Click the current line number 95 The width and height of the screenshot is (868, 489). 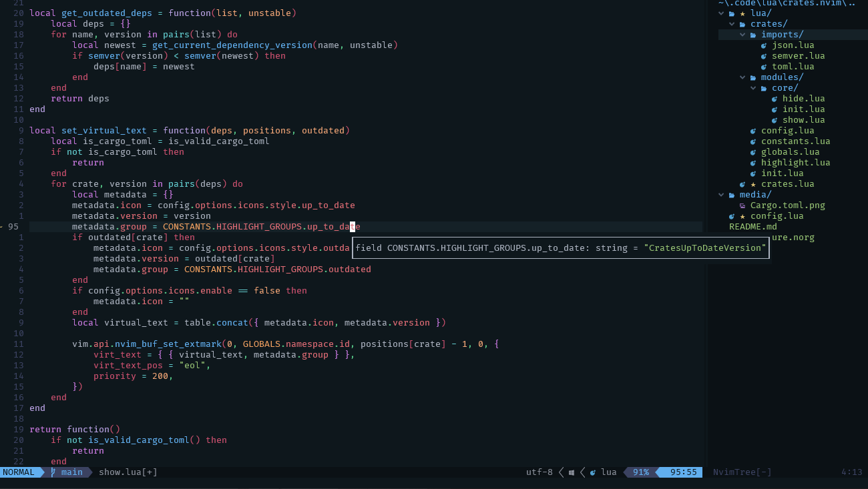click(13, 227)
